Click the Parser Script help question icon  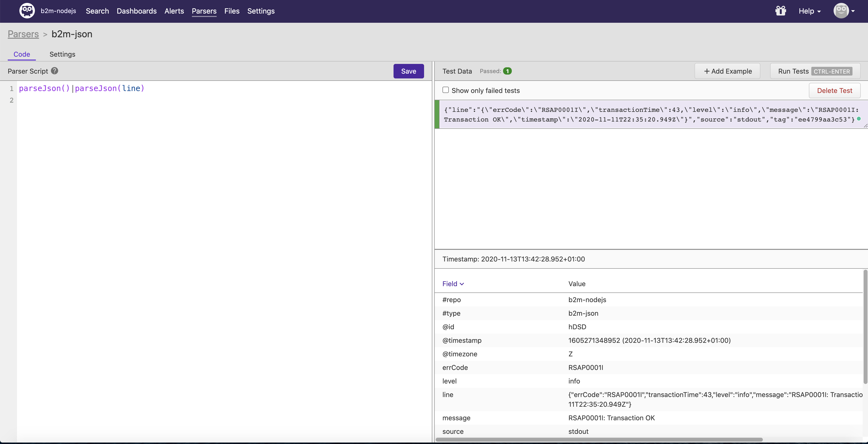tap(55, 71)
